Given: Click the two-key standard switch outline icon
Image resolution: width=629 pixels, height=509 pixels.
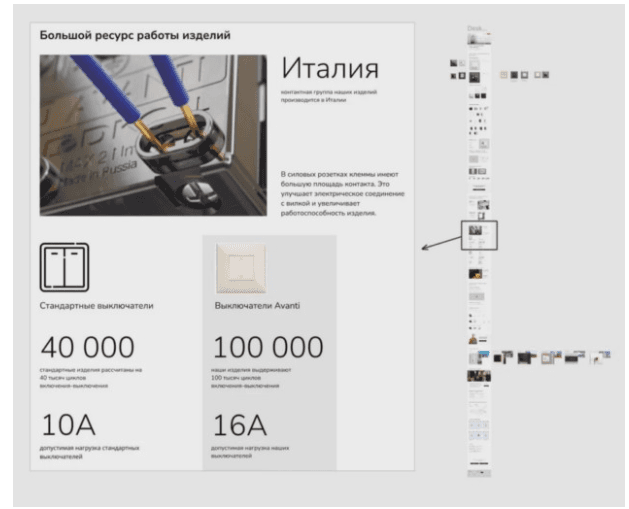Looking at the screenshot, I should click(x=64, y=267).
